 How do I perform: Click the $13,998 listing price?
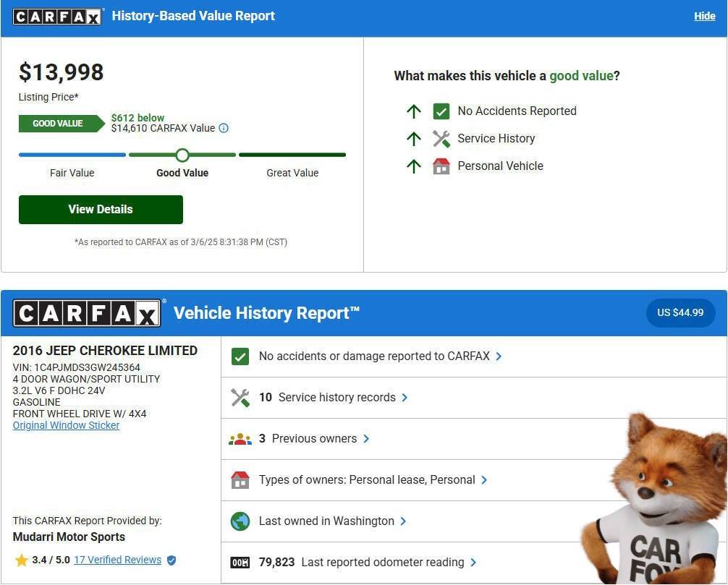pyautogui.click(x=62, y=72)
